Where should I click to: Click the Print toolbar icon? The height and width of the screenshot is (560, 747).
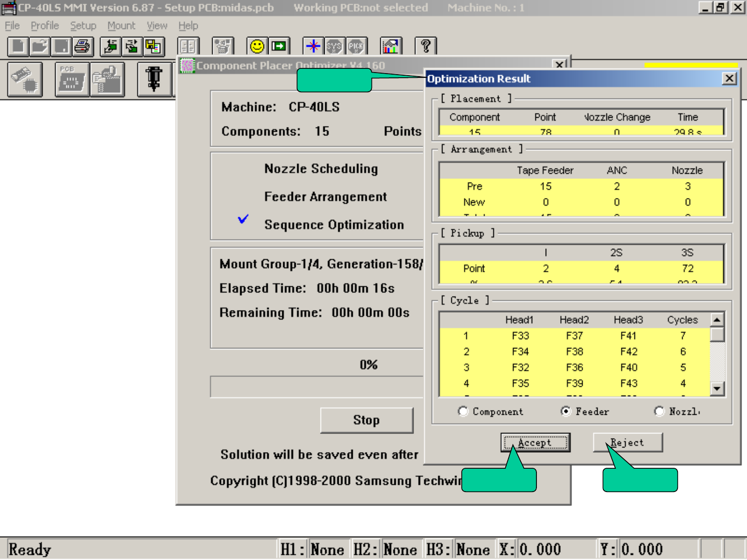(x=82, y=47)
